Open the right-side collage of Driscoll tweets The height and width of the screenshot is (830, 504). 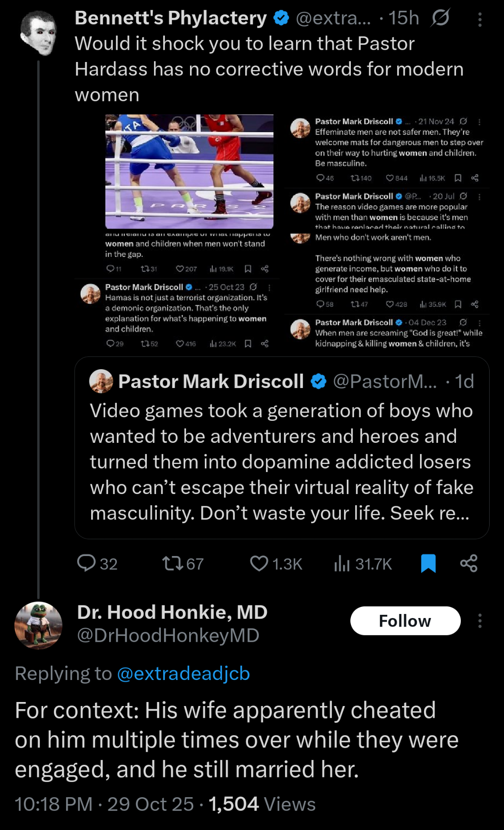tap(387, 232)
